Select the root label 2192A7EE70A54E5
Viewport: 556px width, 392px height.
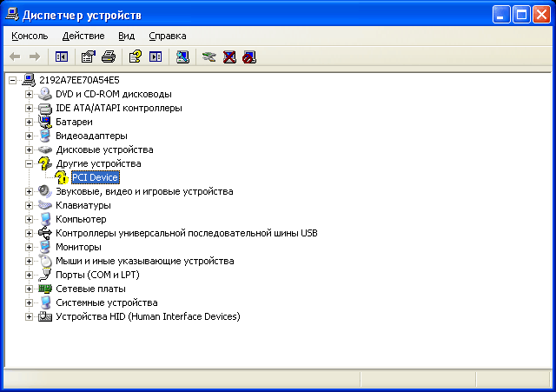tap(79, 80)
